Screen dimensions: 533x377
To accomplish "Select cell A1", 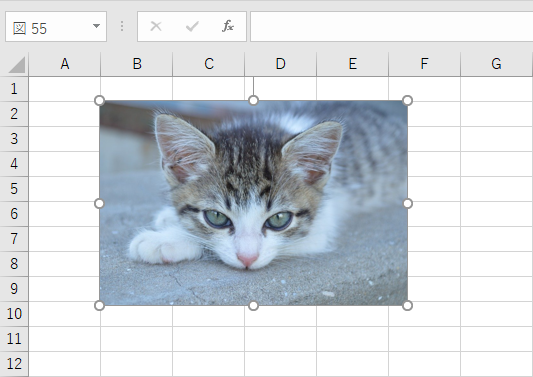I will (65, 89).
